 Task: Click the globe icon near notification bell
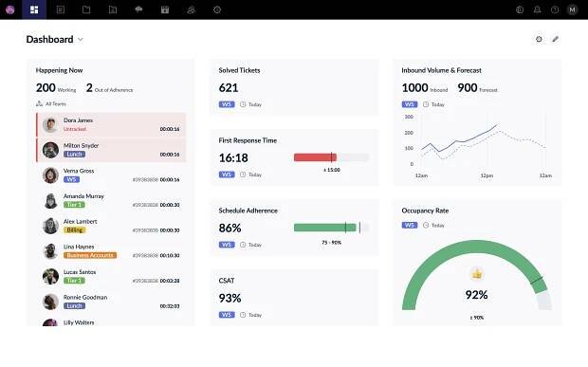pyautogui.click(x=520, y=9)
